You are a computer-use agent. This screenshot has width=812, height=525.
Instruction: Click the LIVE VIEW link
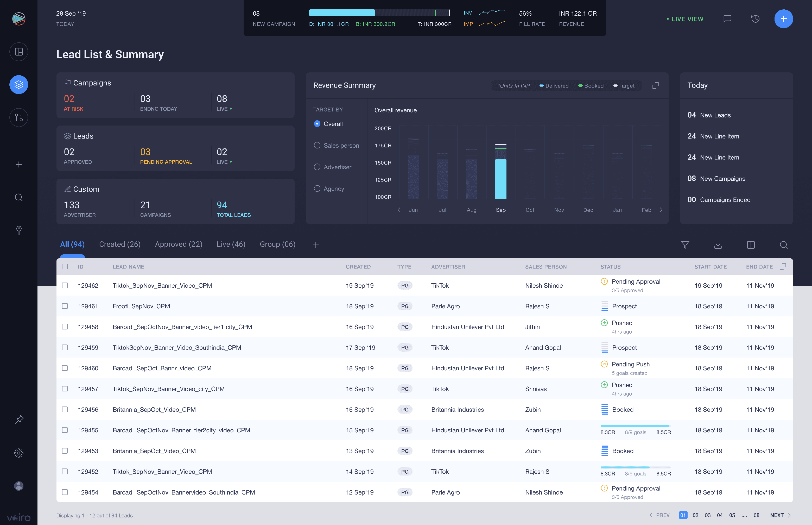coord(687,19)
